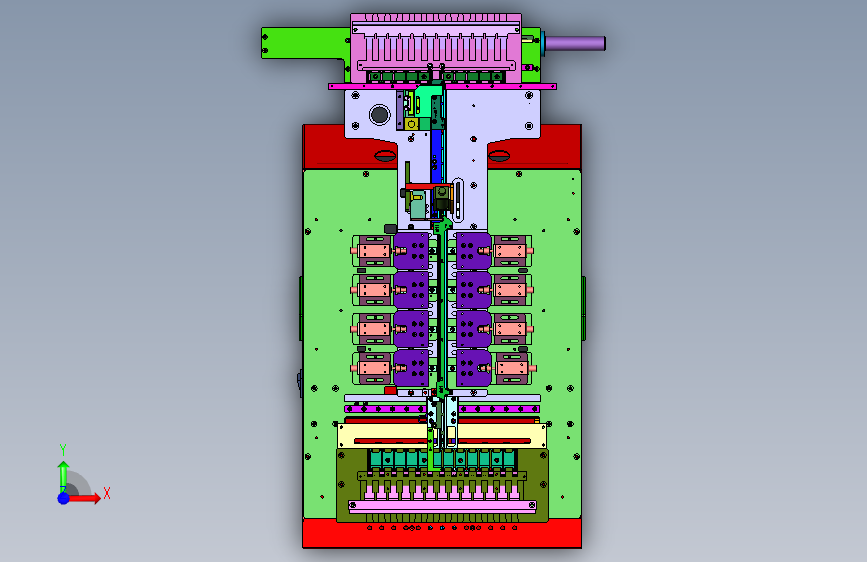
Task: Select the round black hole in the lavender plate
Action: click(x=379, y=115)
